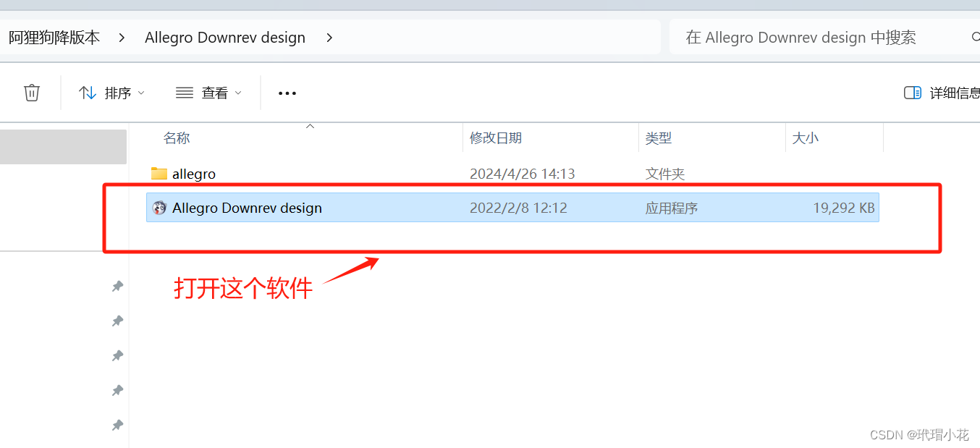Click the type text 文件夹
The width and height of the screenshot is (980, 448).
665,174
